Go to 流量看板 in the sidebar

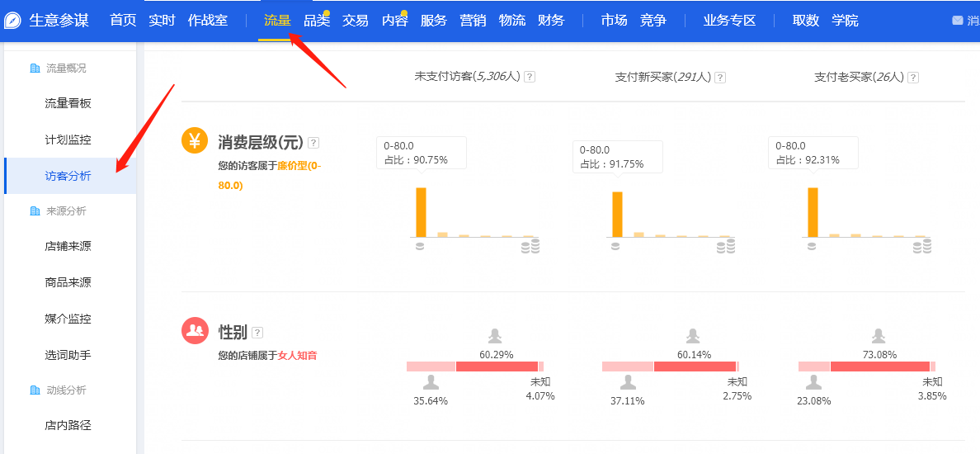pyautogui.click(x=68, y=104)
